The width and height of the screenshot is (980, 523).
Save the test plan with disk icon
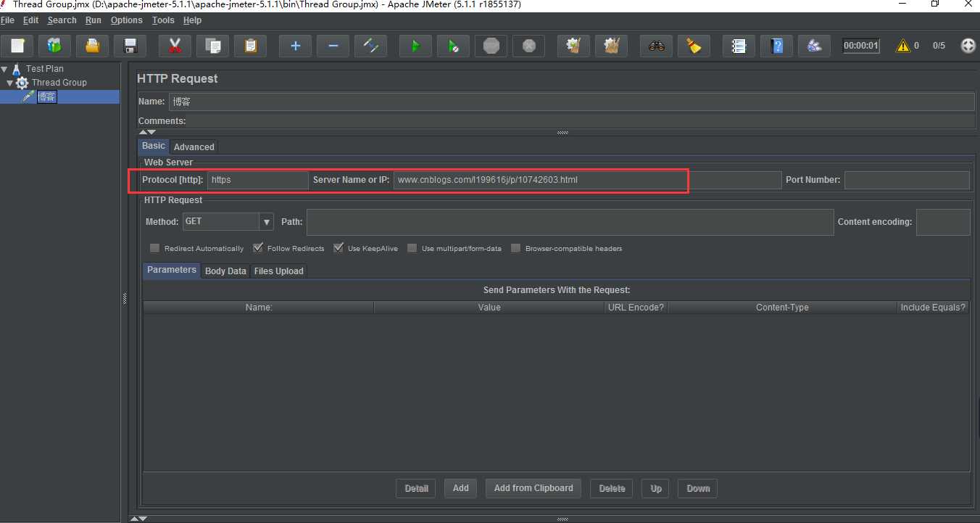tap(130, 46)
